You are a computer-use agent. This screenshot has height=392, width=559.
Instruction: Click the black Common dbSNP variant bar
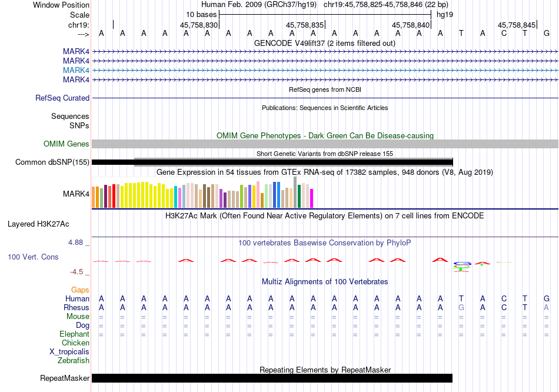[272, 162]
